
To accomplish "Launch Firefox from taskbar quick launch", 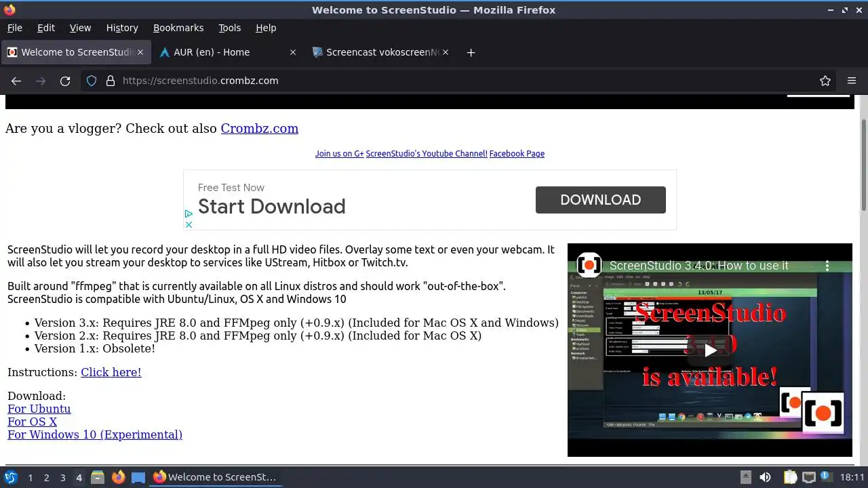I will 118,477.
